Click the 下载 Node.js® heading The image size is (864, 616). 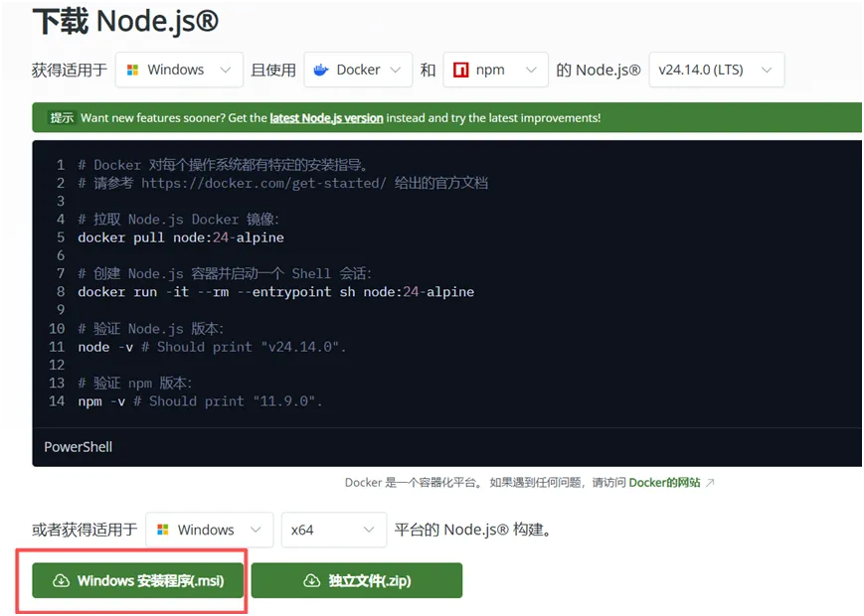(125, 21)
